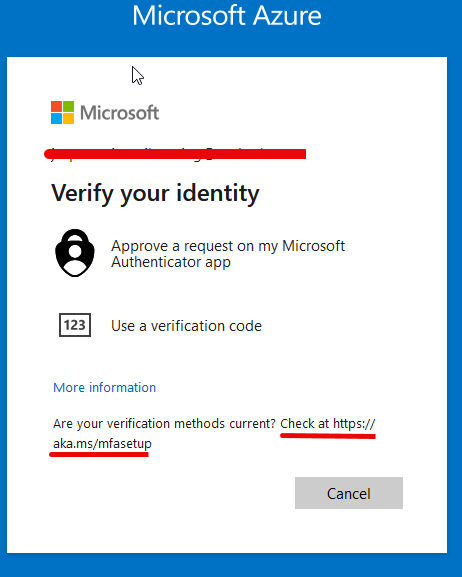Click the blue square of Microsoft logo
Screen dimensions: 462x577
coord(56,118)
